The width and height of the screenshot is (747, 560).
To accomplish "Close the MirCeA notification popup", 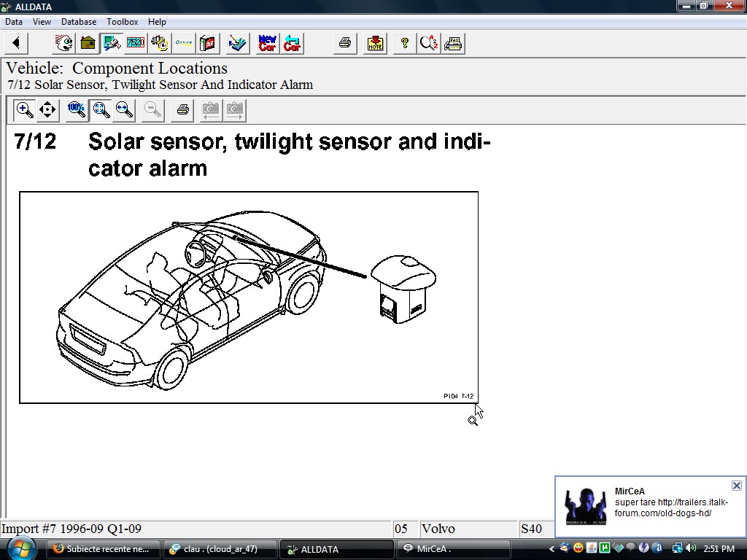I will coord(736,486).
